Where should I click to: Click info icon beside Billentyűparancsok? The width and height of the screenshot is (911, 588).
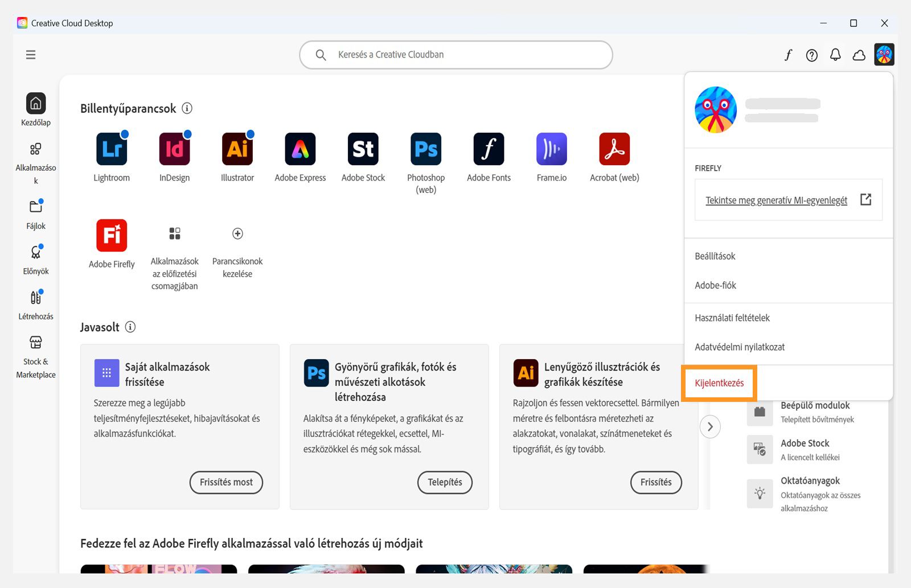click(x=187, y=108)
